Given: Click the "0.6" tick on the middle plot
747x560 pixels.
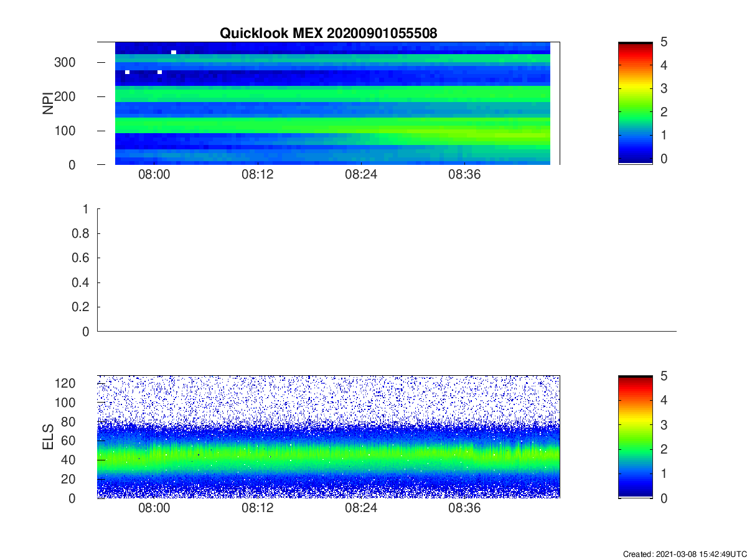Looking at the screenshot, I should [x=82, y=258].
